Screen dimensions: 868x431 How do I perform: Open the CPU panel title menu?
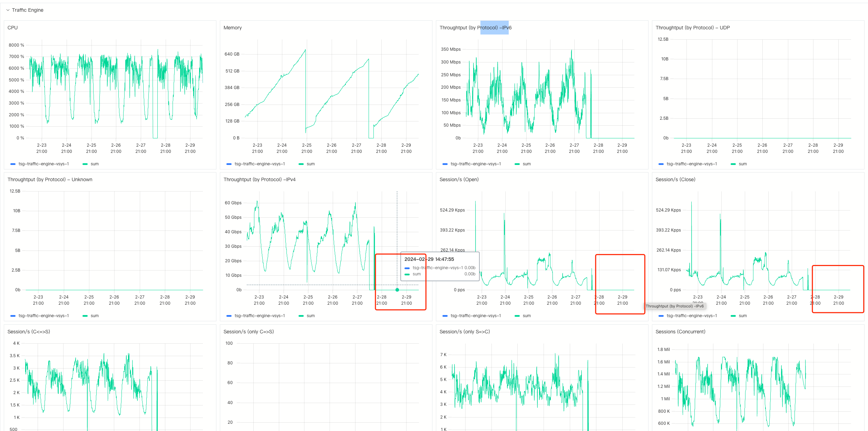click(x=12, y=28)
